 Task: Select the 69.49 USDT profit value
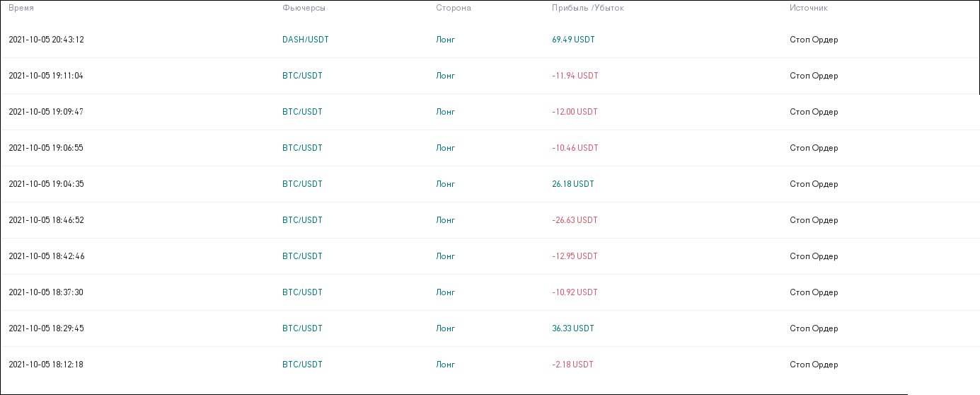coord(573,40)
